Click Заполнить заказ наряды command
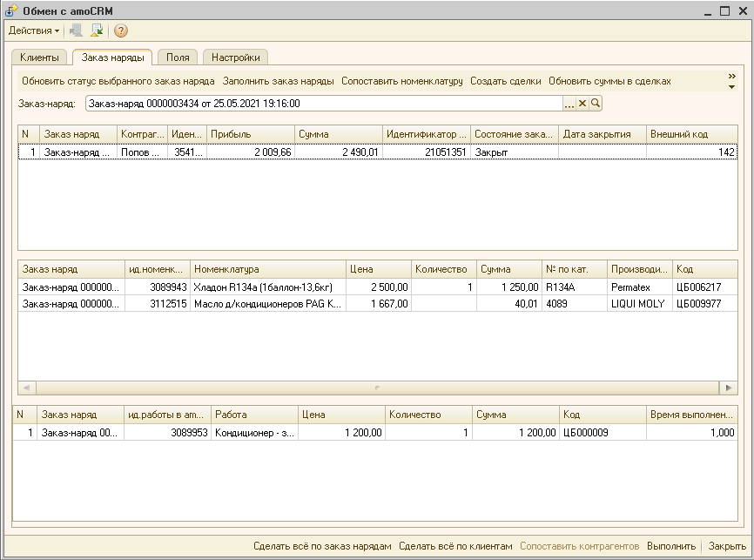754x560 pixels. [278, 81]
